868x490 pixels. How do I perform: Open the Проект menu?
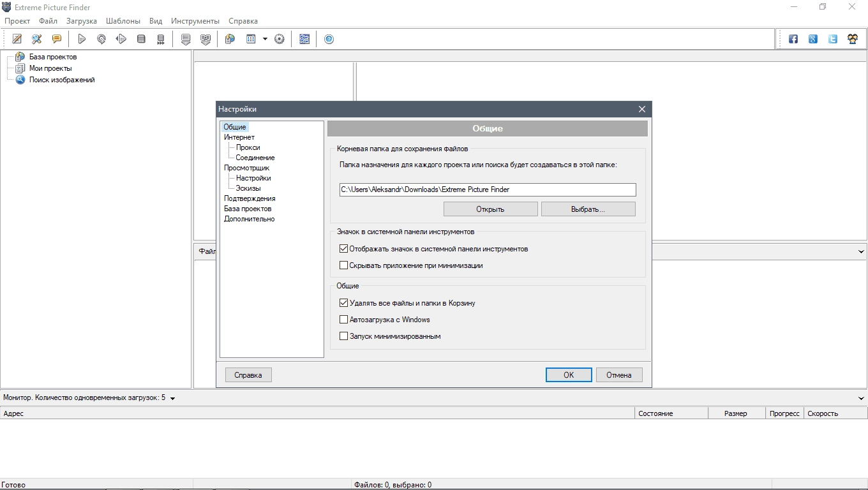(x=17, y=21)
